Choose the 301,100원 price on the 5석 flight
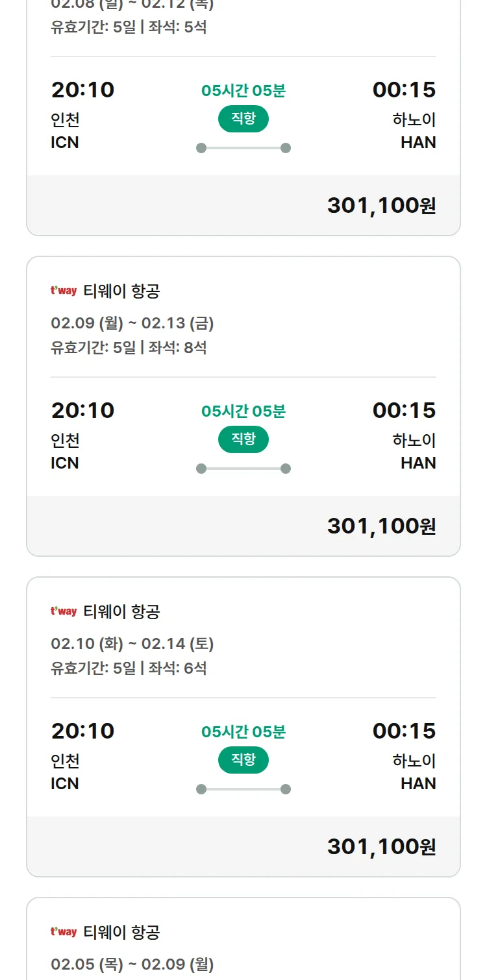487x980 pixels. [x=381, y=205]
